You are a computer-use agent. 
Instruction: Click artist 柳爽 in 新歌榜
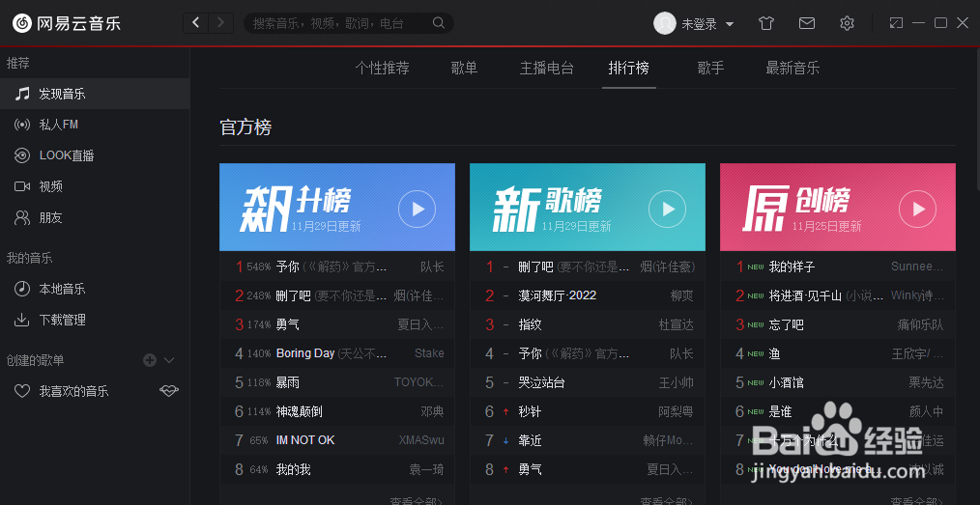pyautogui.click(x=682, y=295)
